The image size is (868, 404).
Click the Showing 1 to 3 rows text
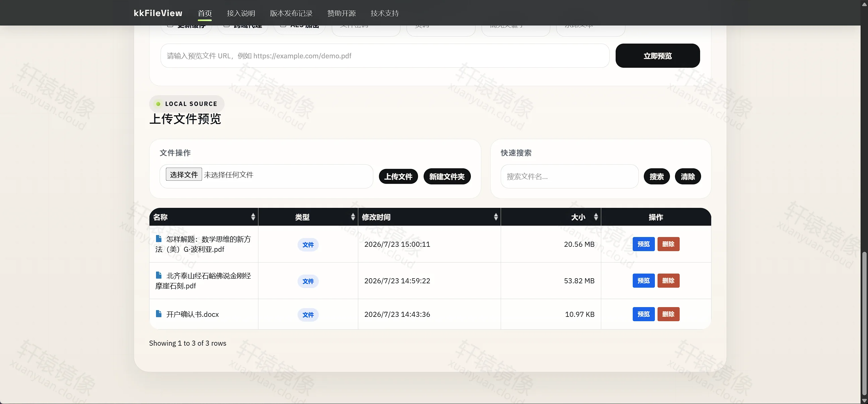click(x=188, y=343)
